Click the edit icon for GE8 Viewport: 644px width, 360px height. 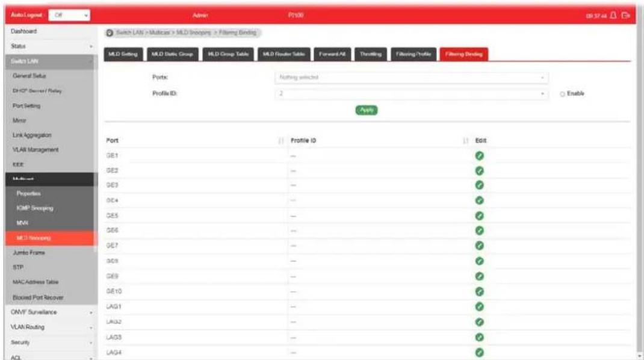point(479,261)
